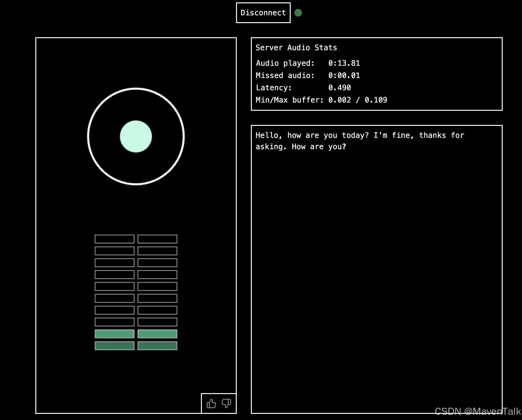
Task: Select the Audio played value 0:13.81
Action: pos(344,63)
